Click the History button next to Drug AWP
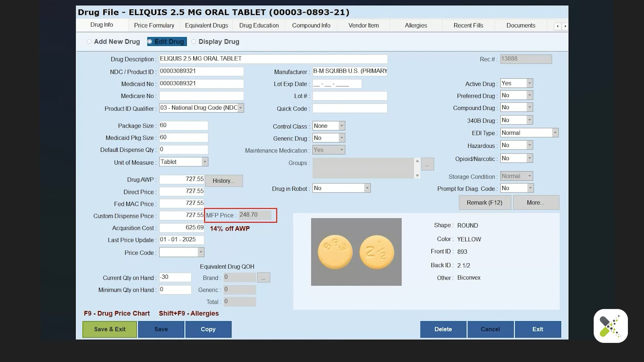644x362 pixels. click(224, 181)
